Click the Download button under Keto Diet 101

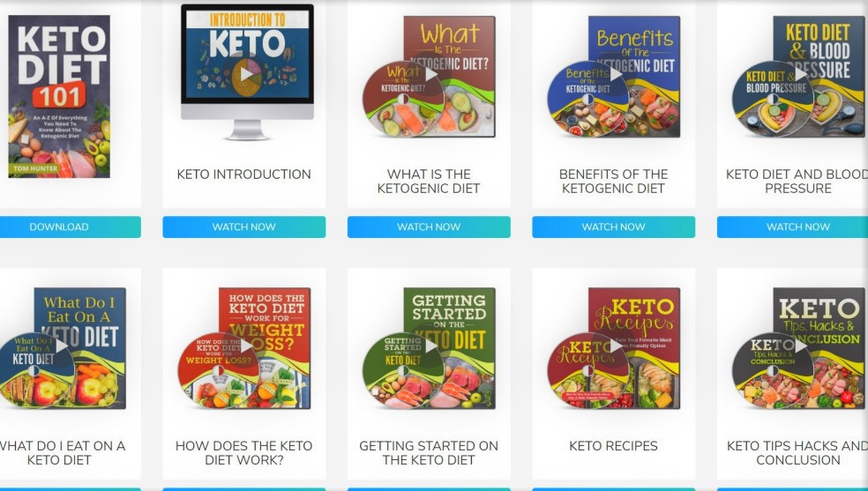click(59, 227)
